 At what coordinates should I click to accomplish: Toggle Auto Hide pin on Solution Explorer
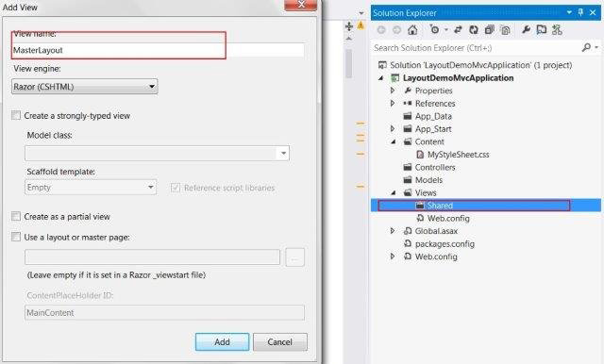pos(580,12)
